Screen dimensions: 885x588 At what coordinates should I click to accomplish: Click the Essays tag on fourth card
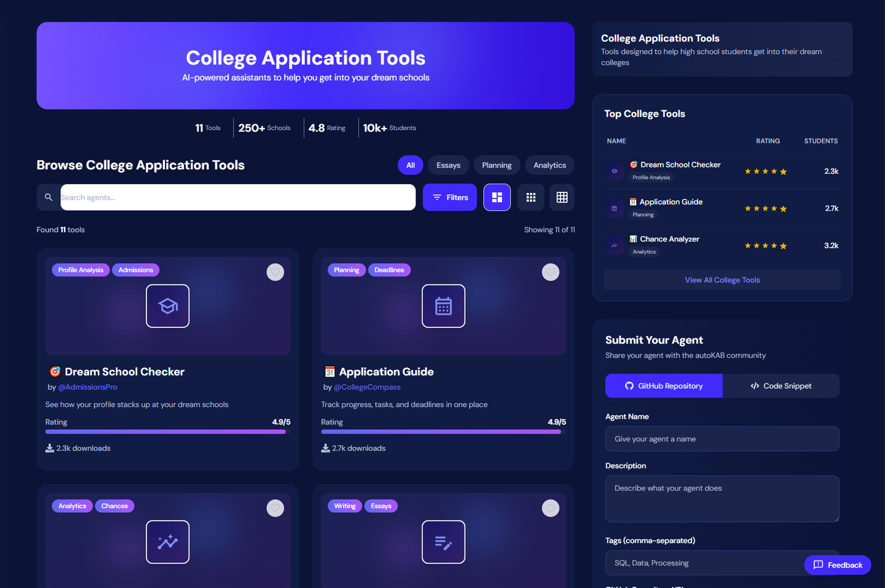coord(381,506)
